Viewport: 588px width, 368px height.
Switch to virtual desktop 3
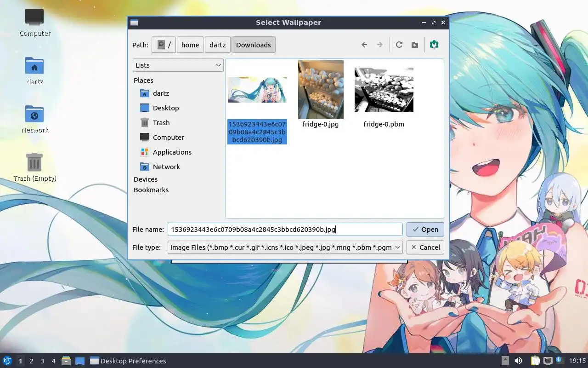pyautogui.click(x=42, y=361)
